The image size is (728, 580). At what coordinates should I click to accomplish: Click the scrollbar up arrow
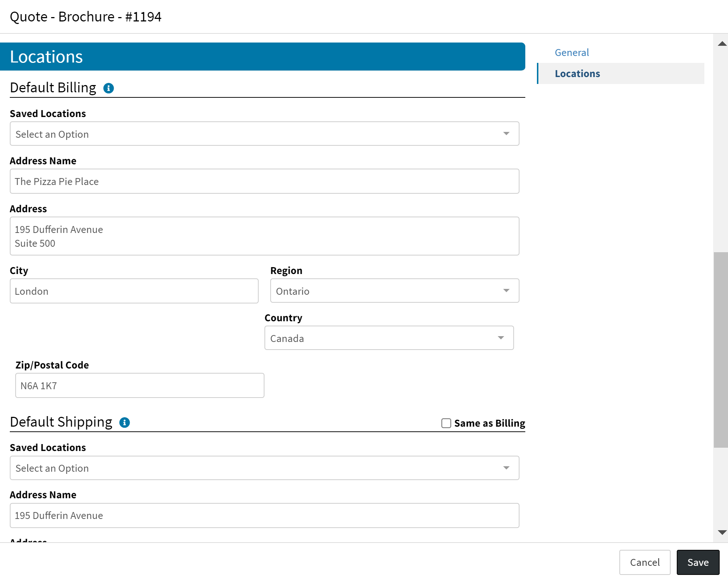[x=722, y=44]
